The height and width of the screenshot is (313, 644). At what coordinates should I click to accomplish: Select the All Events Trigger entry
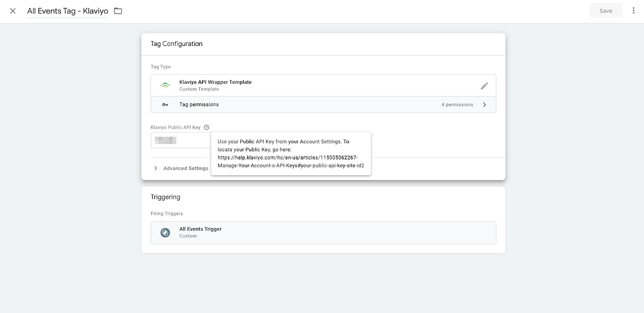coord(200,228)
